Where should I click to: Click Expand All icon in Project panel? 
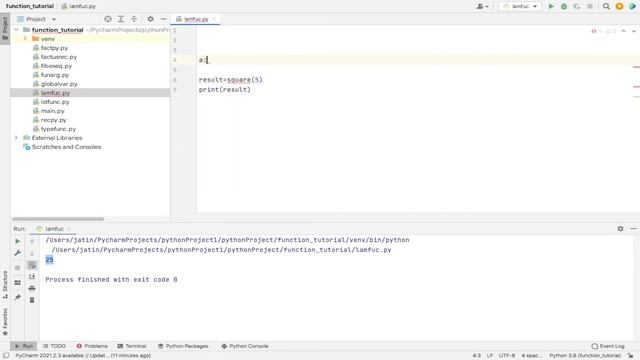pos(121,19)
